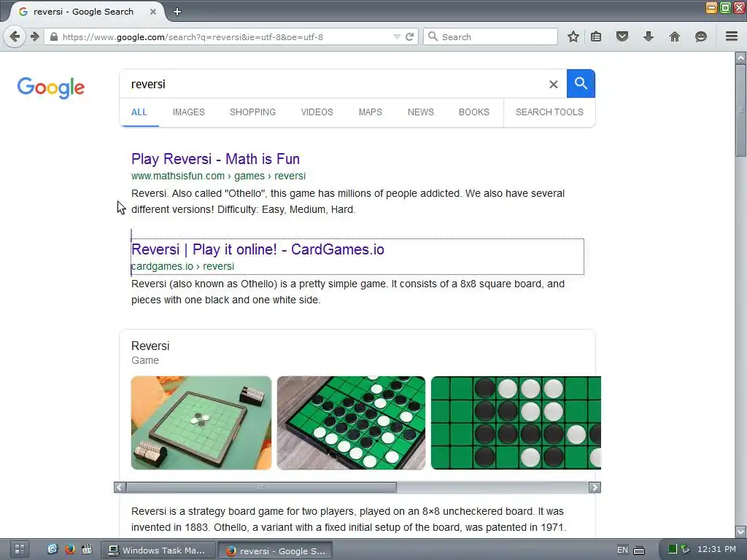The width and height of the screenshot is (747, 560).
Task: Click the Start menu button on taskbar
Action: 20,550
